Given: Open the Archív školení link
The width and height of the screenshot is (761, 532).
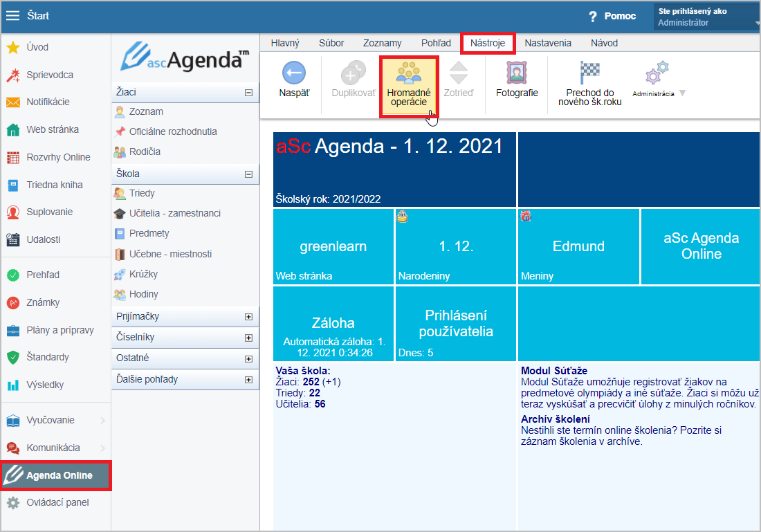Looking at the screenshot, I should click(x=556, y=419).
